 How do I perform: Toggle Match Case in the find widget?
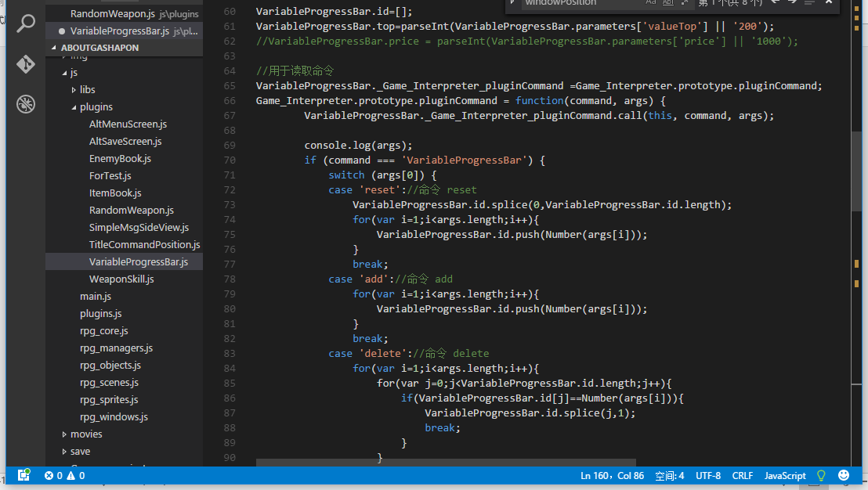pyautogui.click(x=651, y=2)
